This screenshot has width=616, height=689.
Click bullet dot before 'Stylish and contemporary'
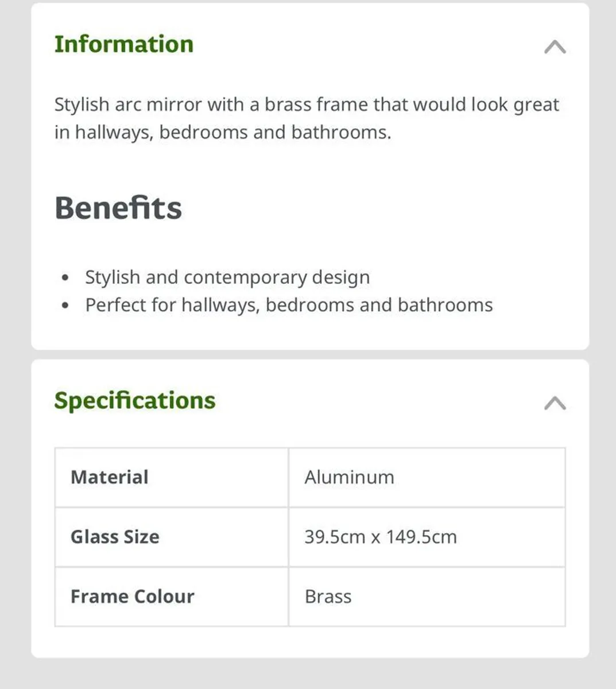[65, 278]
